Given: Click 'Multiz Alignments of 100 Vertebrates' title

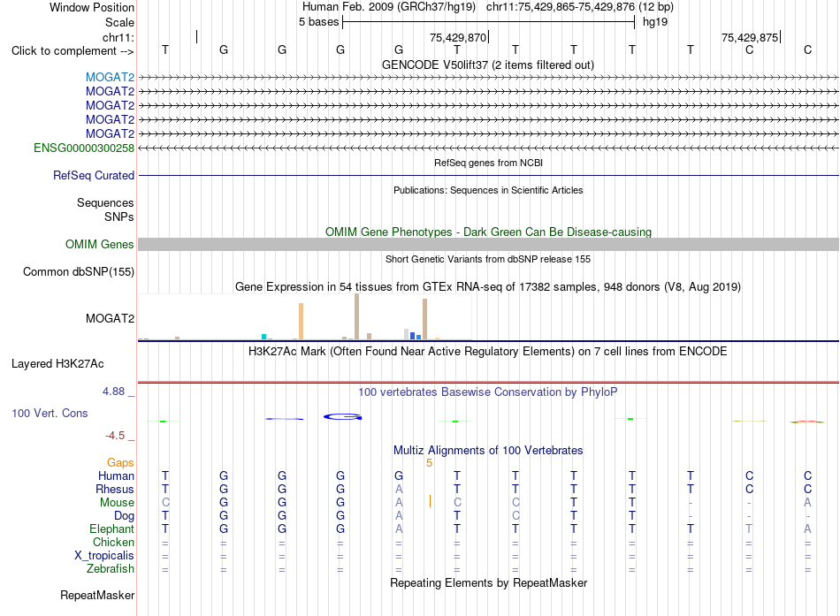Looking at the screenshot, I should [488, 451].
